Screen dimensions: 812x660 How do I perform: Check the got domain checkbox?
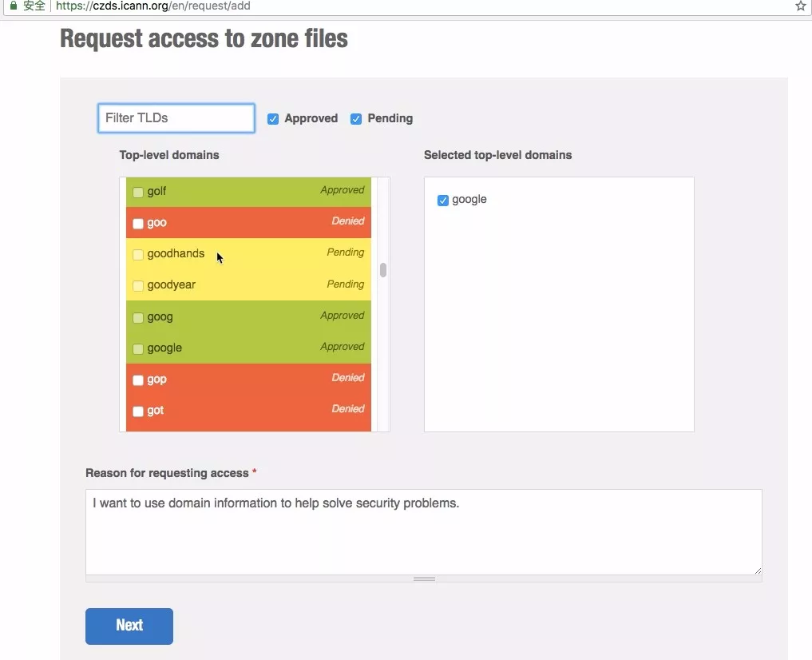point(138,412)
